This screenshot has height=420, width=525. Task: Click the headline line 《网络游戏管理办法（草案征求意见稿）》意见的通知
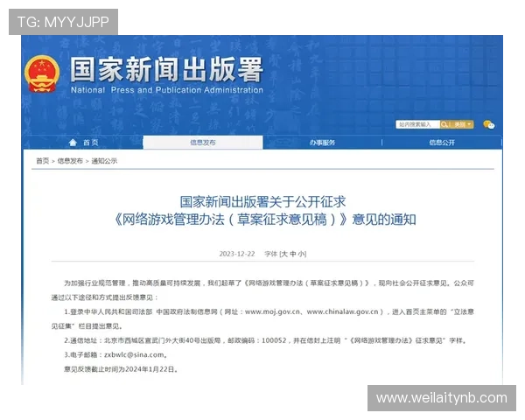(264, 220)
